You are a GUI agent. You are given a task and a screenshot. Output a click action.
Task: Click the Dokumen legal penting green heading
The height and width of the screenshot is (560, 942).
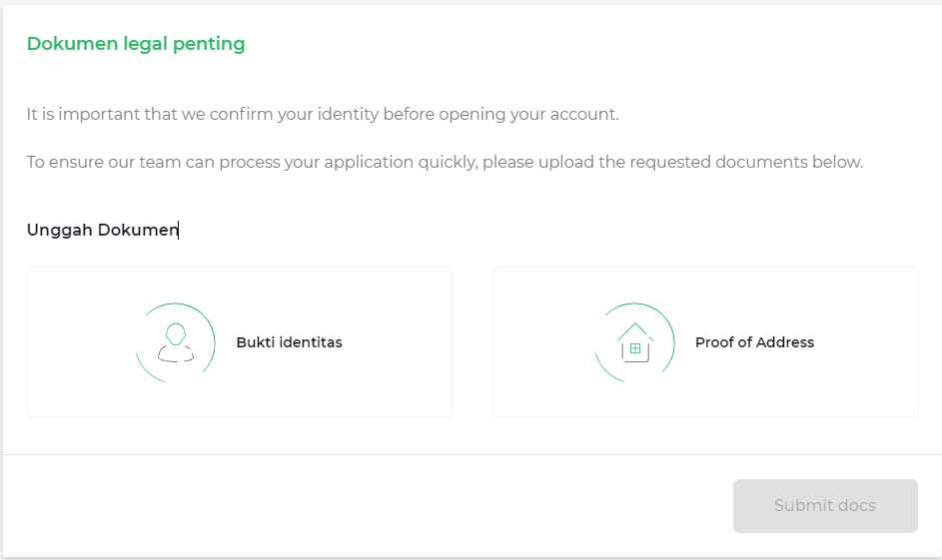pyautogui.click(x=136, y=44)
